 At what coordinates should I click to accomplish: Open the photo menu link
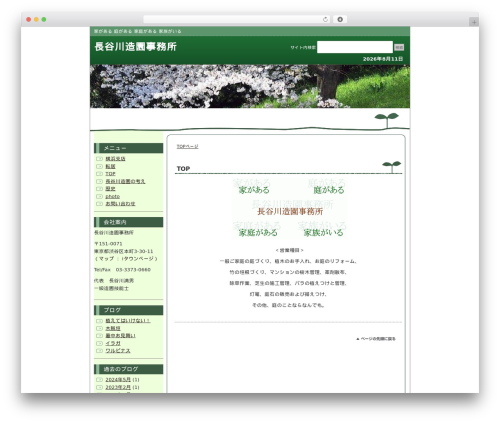pyautogui.click(x=113, y=196)
